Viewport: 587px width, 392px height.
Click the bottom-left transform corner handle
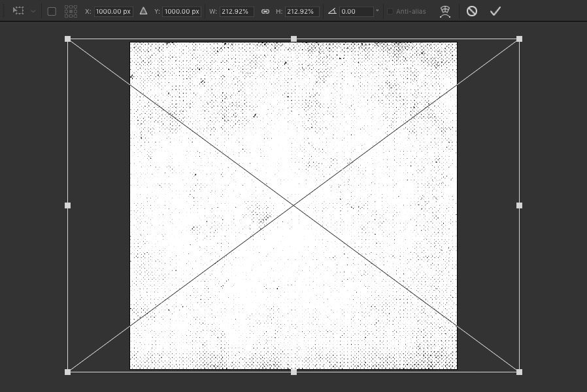pyautogui.click(x=68, y=372)
